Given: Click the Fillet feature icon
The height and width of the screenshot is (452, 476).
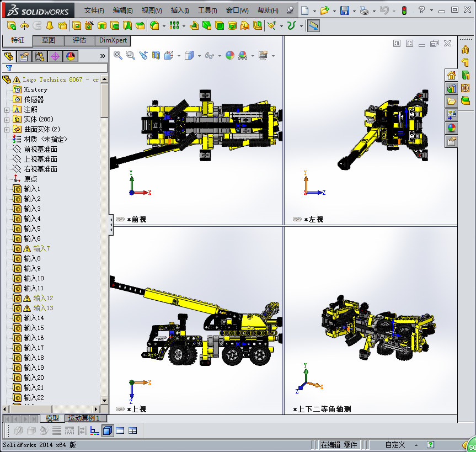Looking at the screenshot, I should 154,26.
